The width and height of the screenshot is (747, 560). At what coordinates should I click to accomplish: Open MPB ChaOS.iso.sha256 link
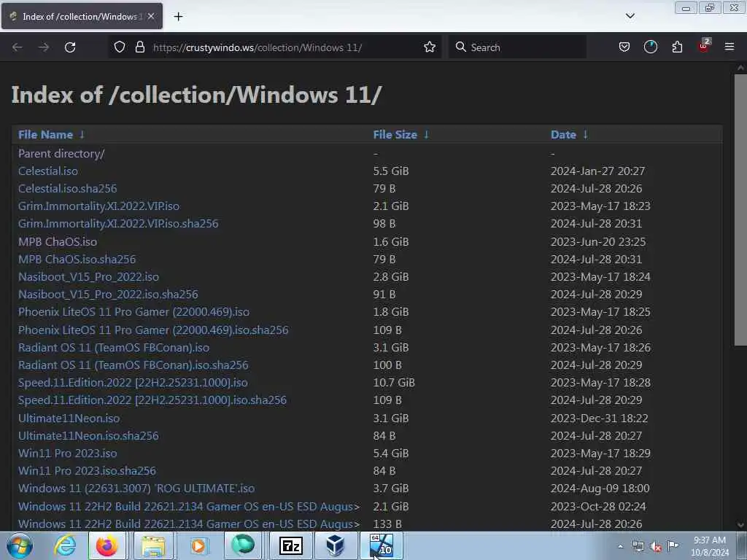pyautogui.click(x=77, y=259)
